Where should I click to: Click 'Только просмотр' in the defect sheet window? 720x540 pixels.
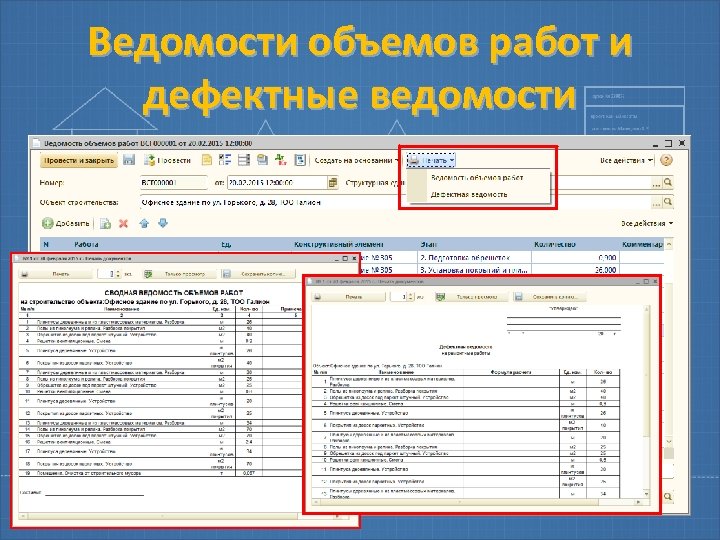472,297
